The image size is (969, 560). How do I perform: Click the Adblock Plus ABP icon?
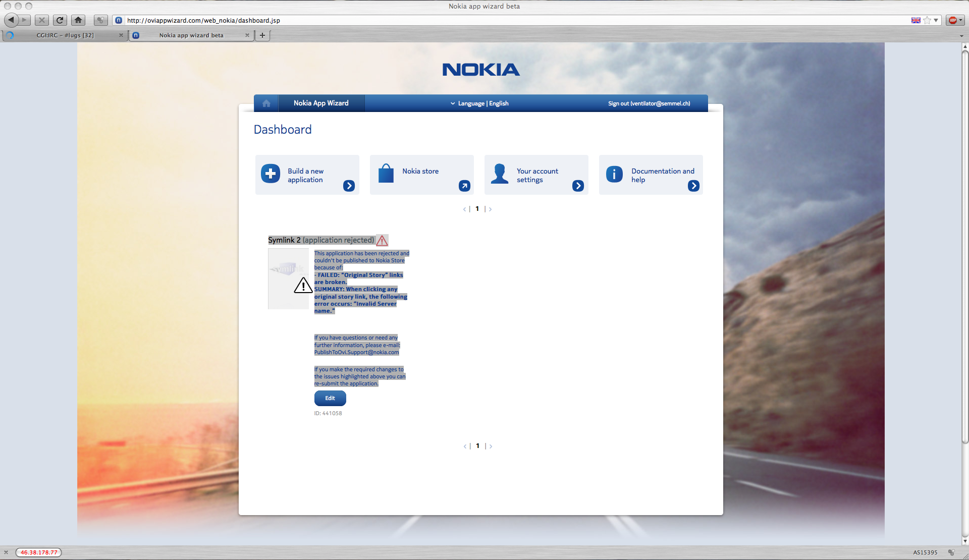[x=953, y=20]
